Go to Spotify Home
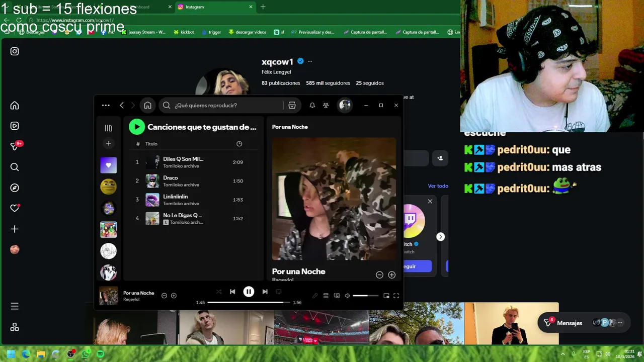 [x=147, y=105]
